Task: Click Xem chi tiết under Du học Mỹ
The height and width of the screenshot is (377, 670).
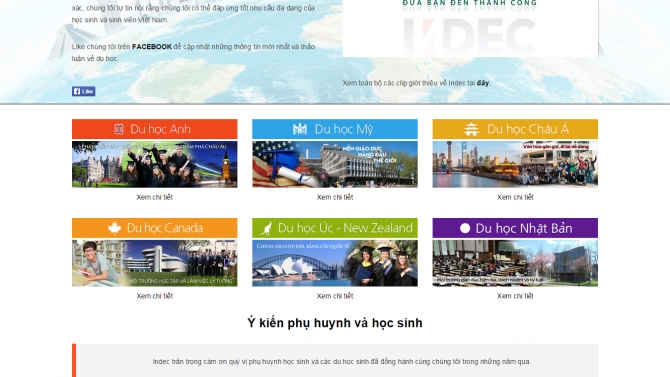Action: pyautogui.click(x=335, y=197)
